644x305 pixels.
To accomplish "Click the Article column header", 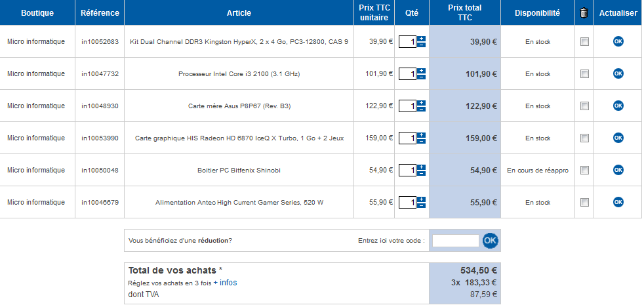I will tap(238, 12).
